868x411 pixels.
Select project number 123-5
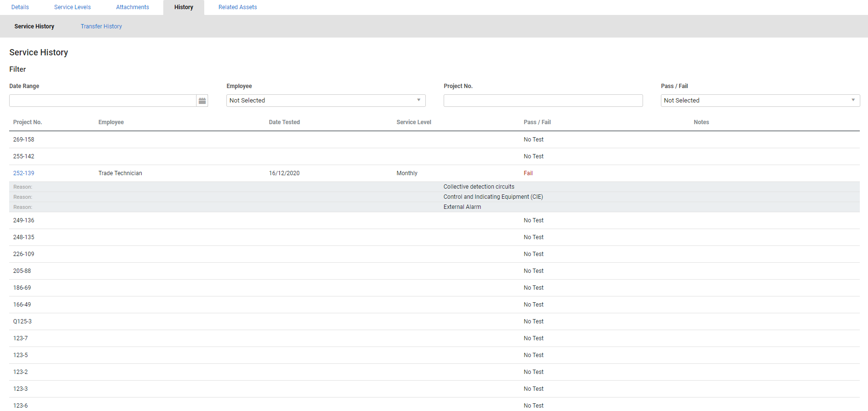tap(20, 355)
